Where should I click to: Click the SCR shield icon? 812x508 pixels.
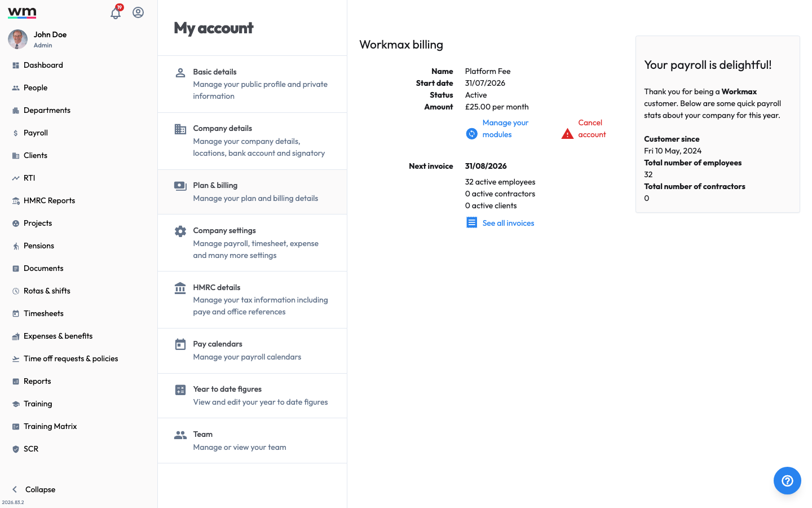(16, 449)
